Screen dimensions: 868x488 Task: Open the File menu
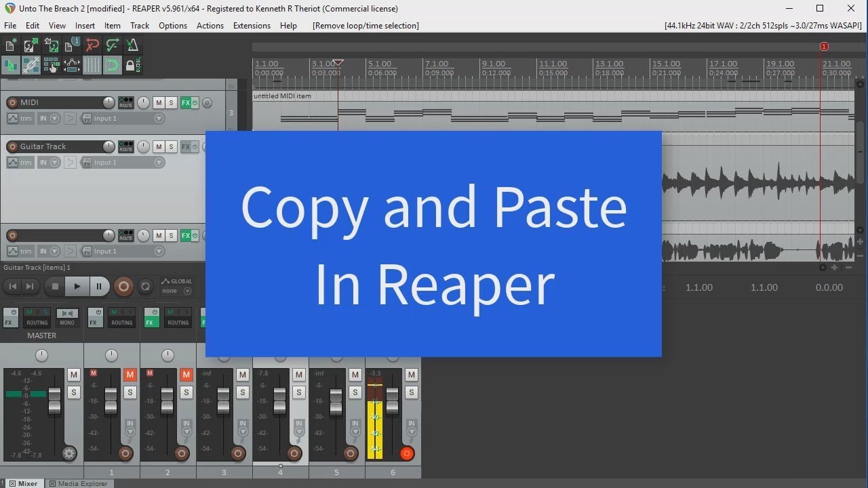pyautogui.click(x=10, y=26)
